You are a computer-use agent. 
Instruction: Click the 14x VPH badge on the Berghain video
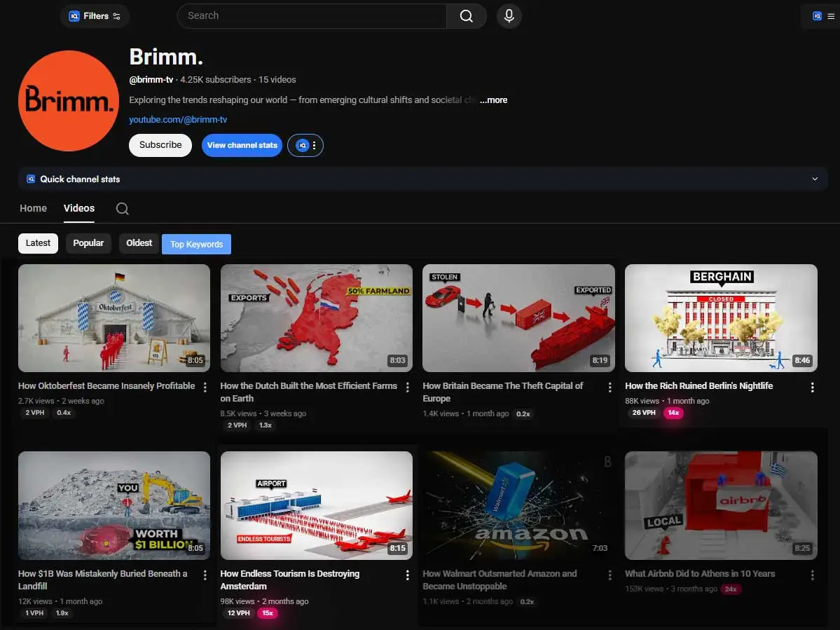[x=673, y=413]
